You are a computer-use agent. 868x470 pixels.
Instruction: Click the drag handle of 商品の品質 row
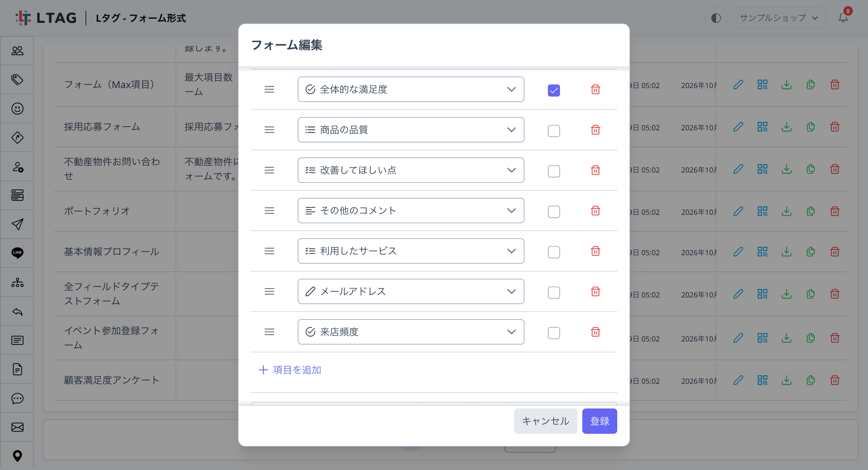269,130
